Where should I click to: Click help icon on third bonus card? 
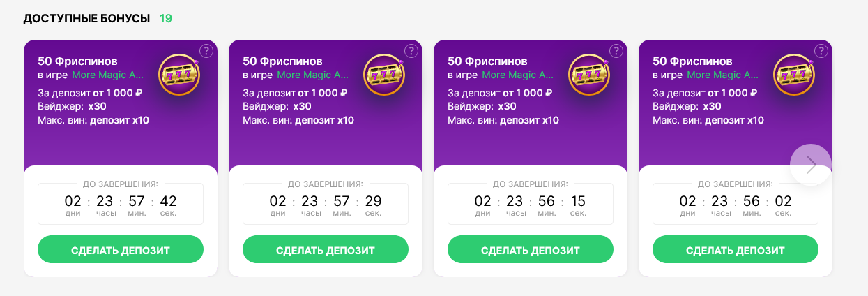pos(616,51)
